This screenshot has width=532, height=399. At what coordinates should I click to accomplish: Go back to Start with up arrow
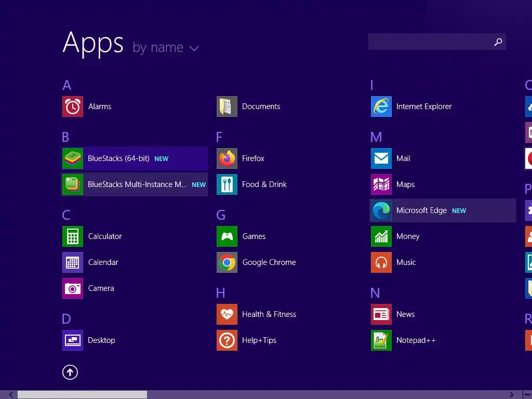[70, 373]
